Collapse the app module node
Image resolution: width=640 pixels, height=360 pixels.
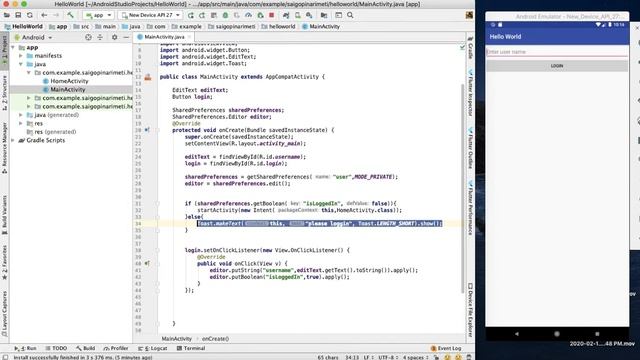pos(13,47)
